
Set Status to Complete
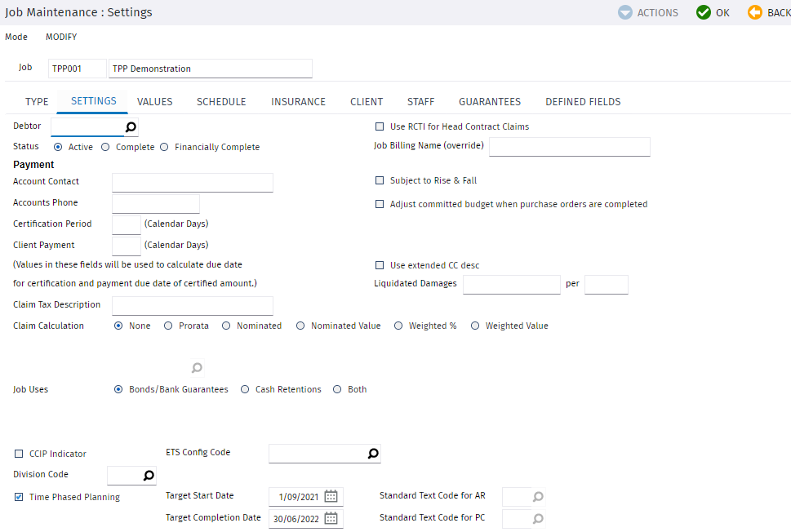point(105,147)
